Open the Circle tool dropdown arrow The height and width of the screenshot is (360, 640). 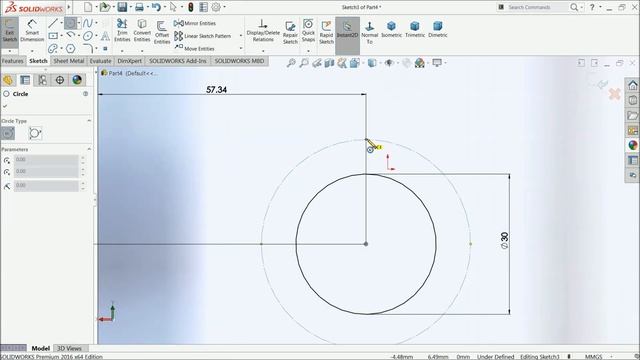point(79,23)
